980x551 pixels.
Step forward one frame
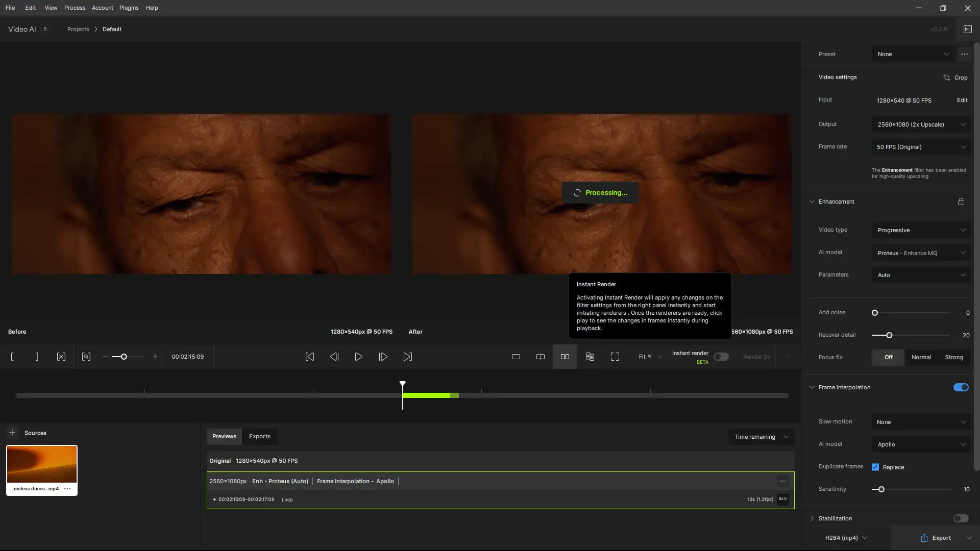click(x=383, y=357)
